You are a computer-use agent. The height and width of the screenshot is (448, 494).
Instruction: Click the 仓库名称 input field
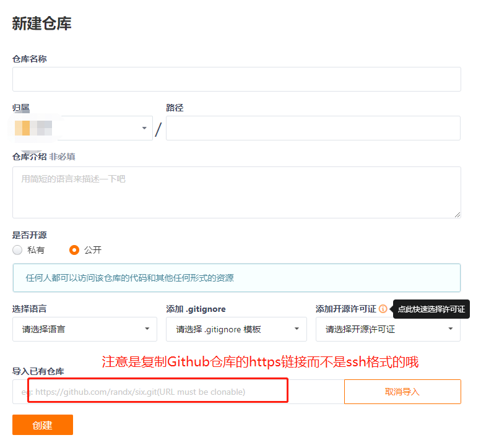tap(236, 79)
